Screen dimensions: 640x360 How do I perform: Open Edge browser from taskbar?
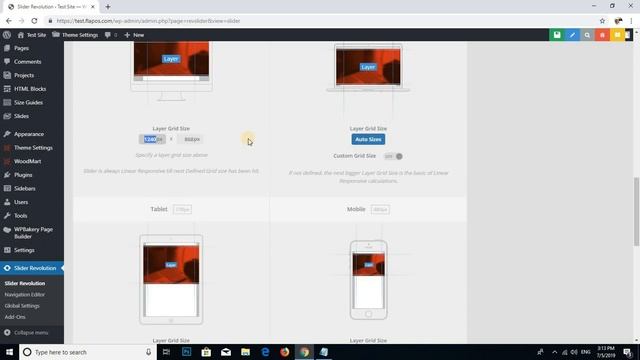(x=265, y=352)
